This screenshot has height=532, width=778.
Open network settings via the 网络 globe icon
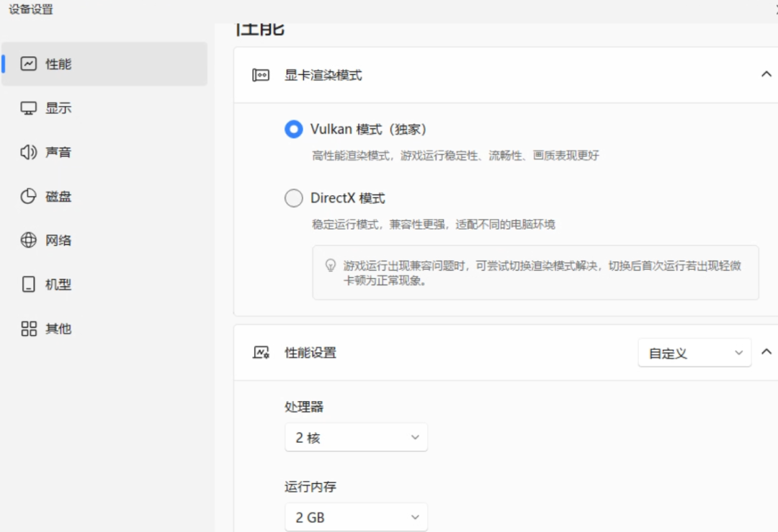click(30, 240)
